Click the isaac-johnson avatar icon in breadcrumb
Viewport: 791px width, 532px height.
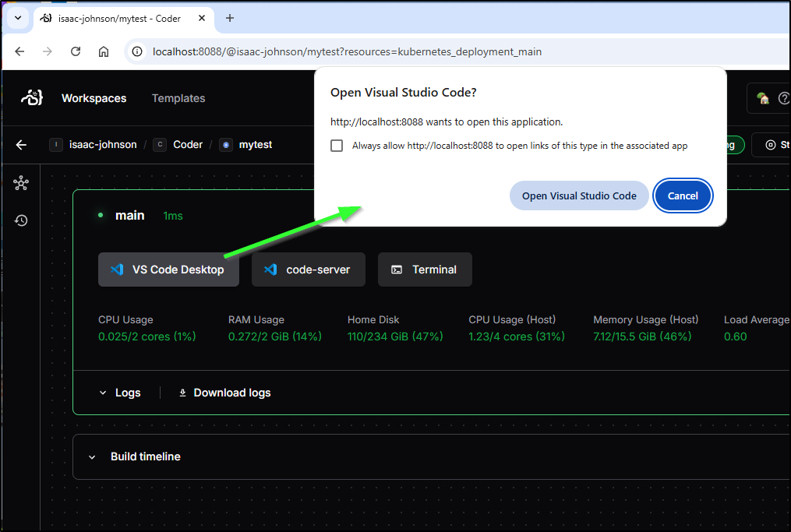[x=56, y=145]
